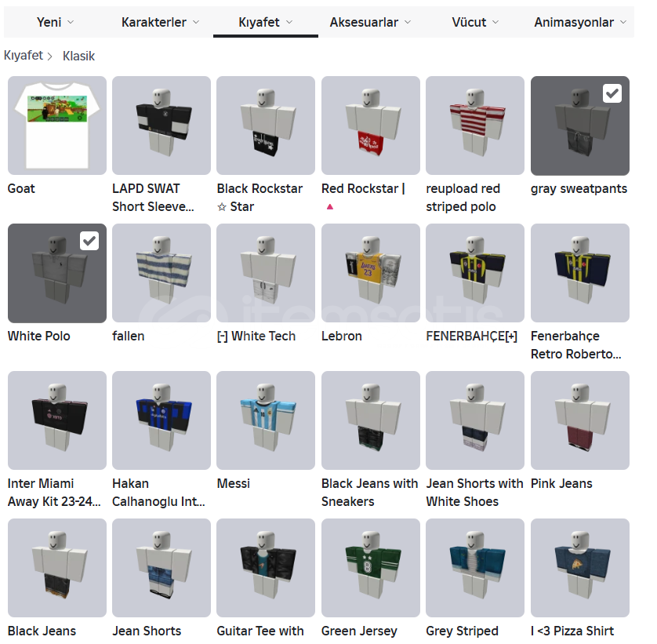
Task: Open the Klasik breadcrumb link
Action: tap(78, 56)
